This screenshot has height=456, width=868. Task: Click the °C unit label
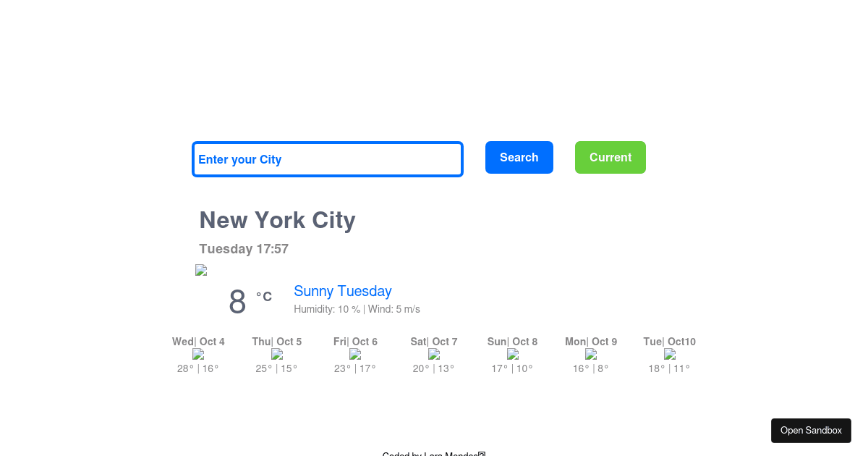click(264, 297)
